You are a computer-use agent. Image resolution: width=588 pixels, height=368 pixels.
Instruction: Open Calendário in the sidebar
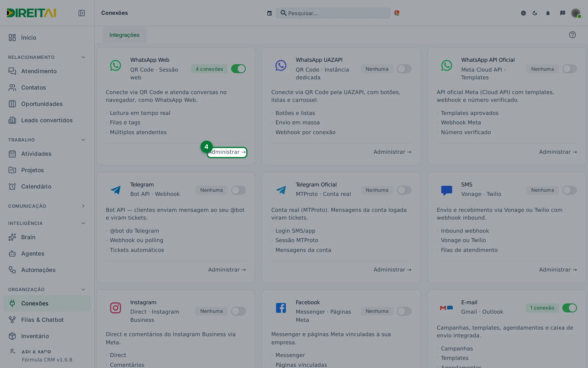[x=47, y=186]
